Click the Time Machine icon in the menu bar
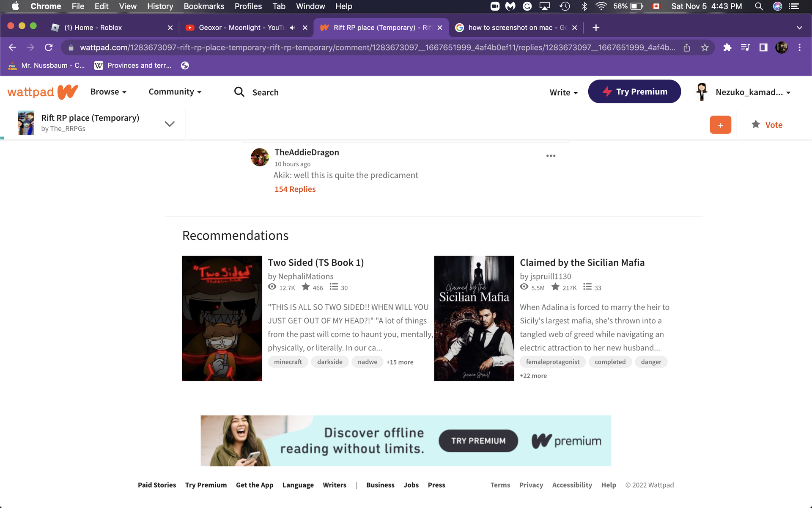The image size is (812, 508). point(565,6)
